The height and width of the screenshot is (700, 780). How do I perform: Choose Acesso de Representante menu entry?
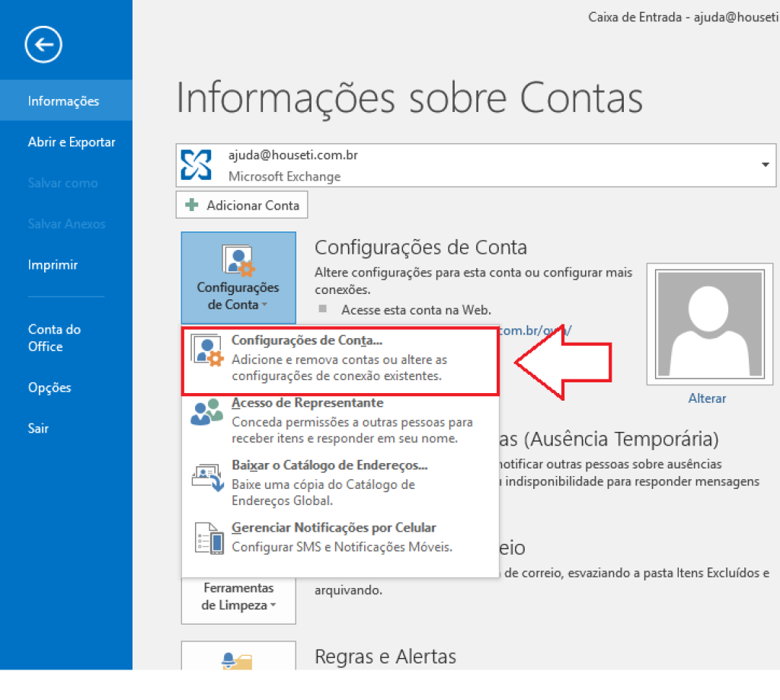point(340,420)
